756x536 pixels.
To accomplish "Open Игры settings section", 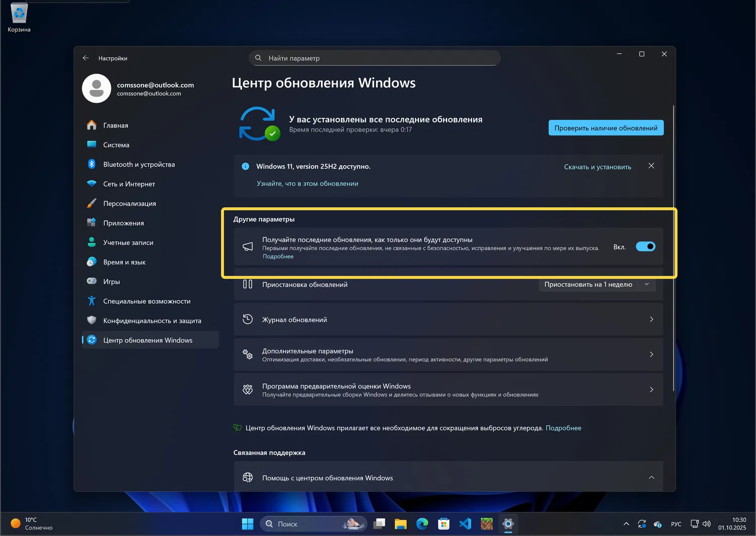I will [150, 281].
